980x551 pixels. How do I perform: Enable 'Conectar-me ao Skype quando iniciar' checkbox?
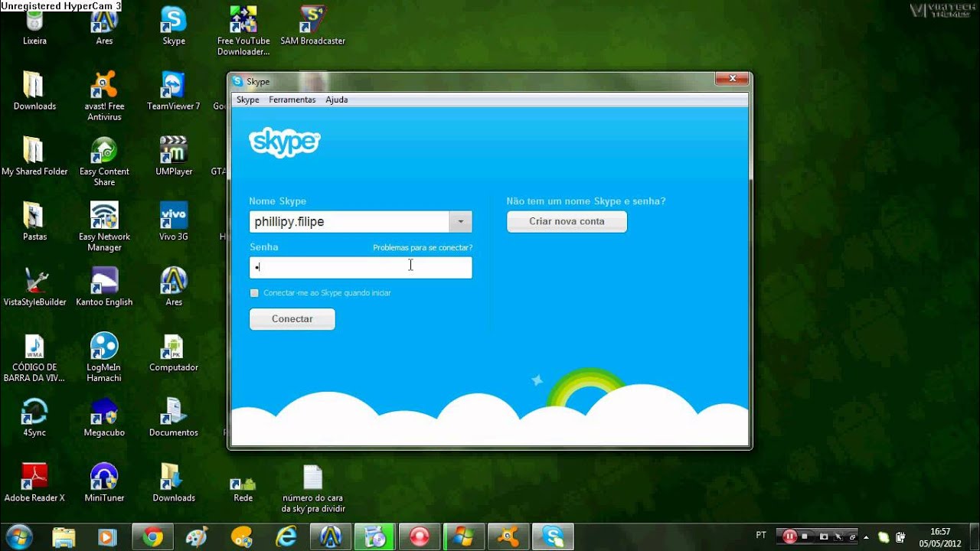[254, 293]
